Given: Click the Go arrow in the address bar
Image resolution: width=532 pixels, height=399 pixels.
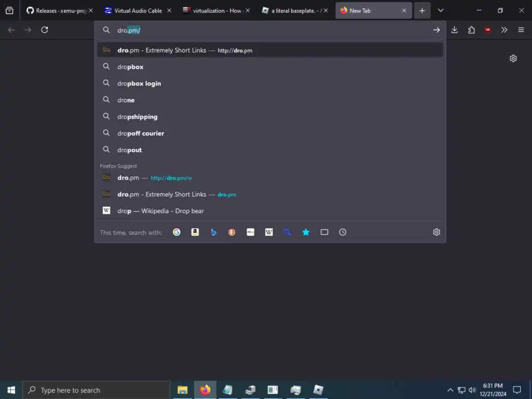Looking at the screenshot, I should point(436,30).
